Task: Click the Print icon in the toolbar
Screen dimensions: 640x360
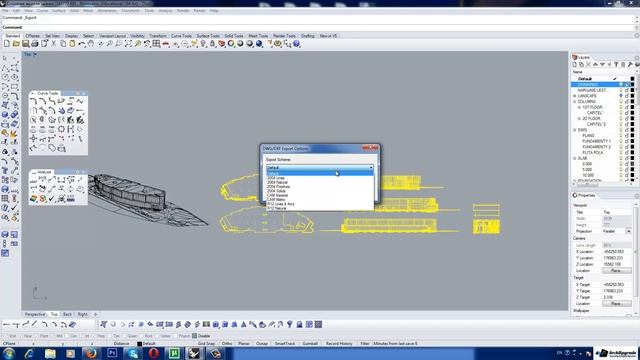Action: click(35, 44)
